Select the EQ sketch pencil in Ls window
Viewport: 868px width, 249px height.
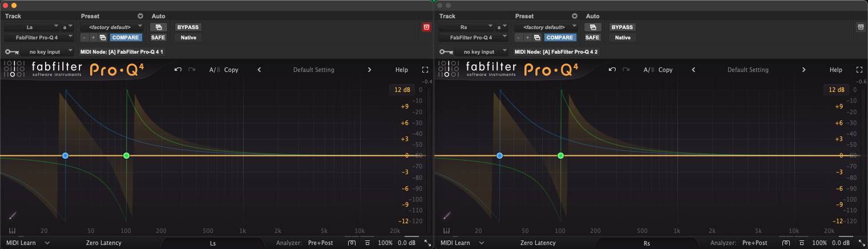pos(13,216)
